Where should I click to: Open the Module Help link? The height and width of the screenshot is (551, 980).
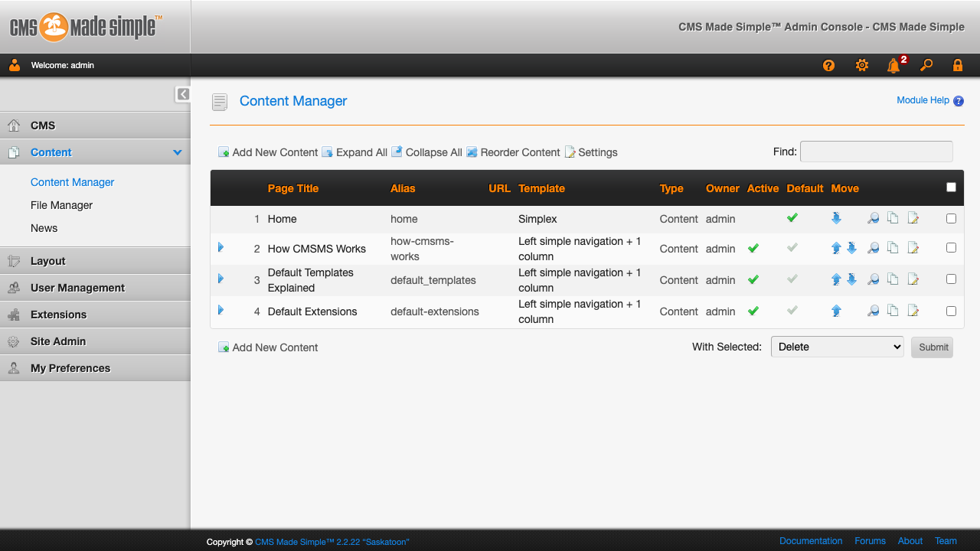pyautogui.click(x=929, y=100)
